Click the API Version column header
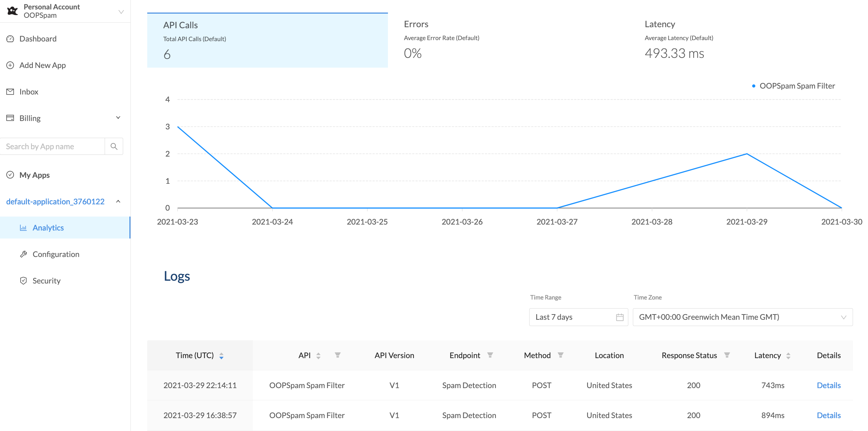The image size is (868, 431). (394, 355)
